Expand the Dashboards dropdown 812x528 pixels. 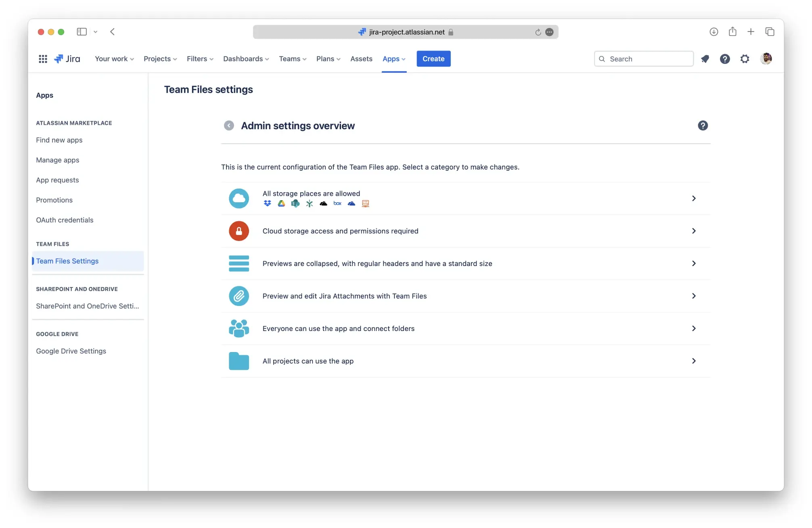pyautogui.click(x=246, y=59)
